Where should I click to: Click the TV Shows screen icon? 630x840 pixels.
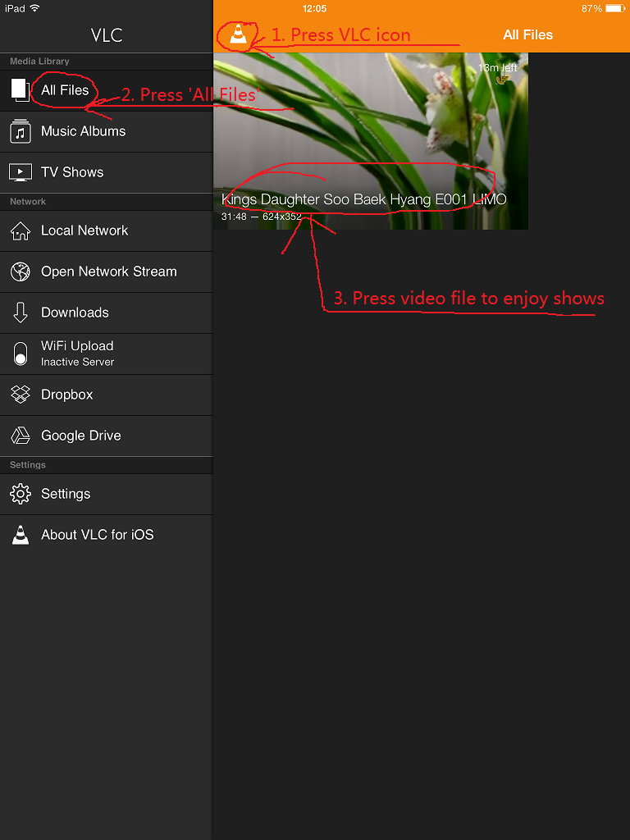pyautogui.click(x=21, y=172)
